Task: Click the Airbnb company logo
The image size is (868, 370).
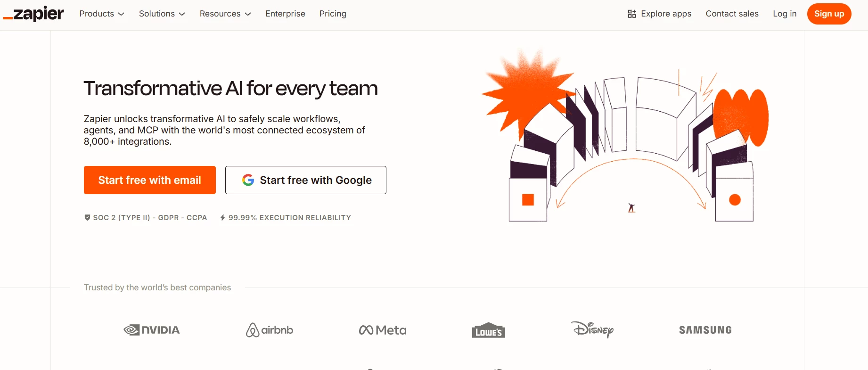Action: 270,330
